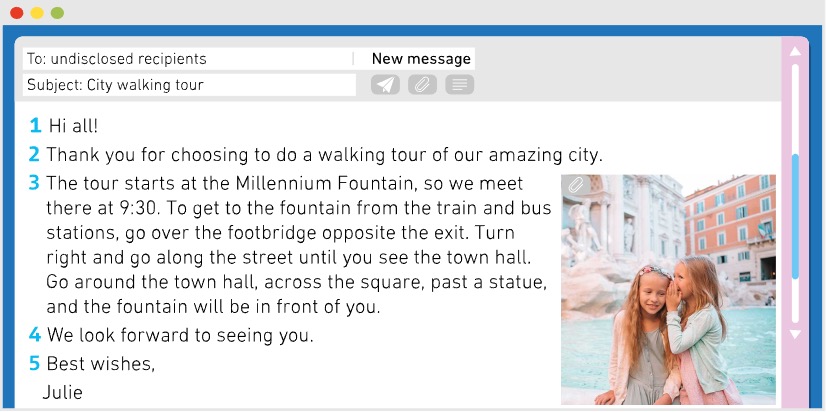Click the red close window button
826x412 pixels.
click(x=17, y=13)
